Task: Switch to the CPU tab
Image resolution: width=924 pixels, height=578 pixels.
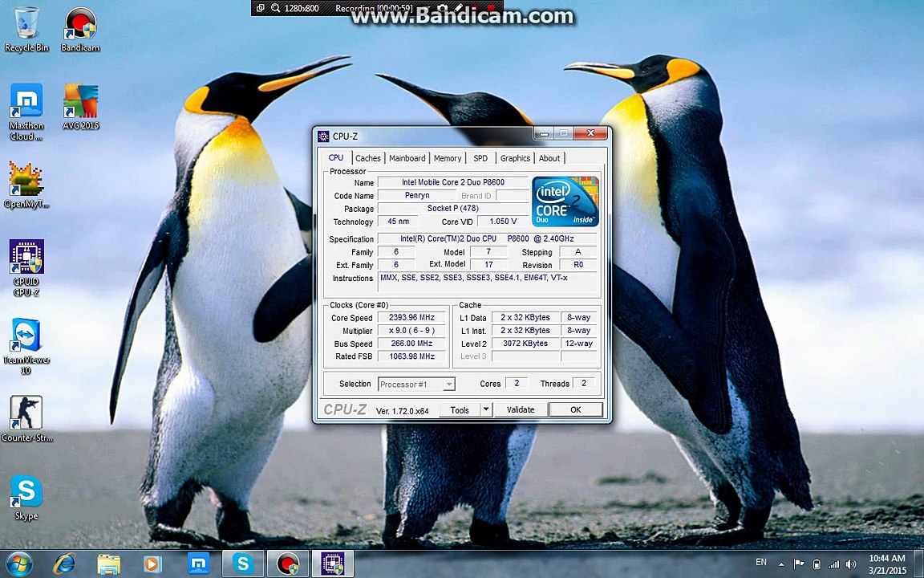Action: [x=336, y=157]
